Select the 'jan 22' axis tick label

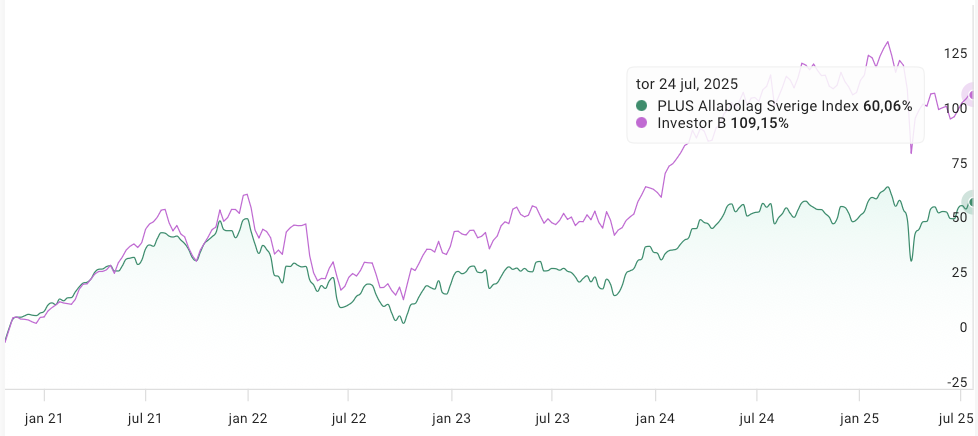tap(247, 418)
